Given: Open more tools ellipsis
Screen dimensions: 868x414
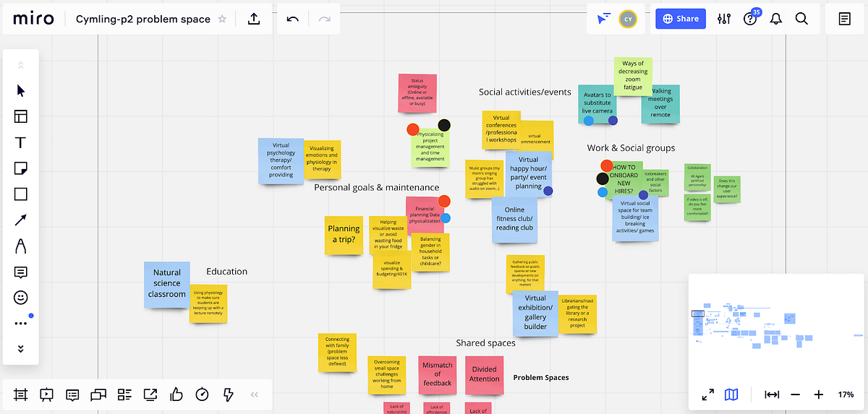Looking at the screenshot, I should point(21,324).
